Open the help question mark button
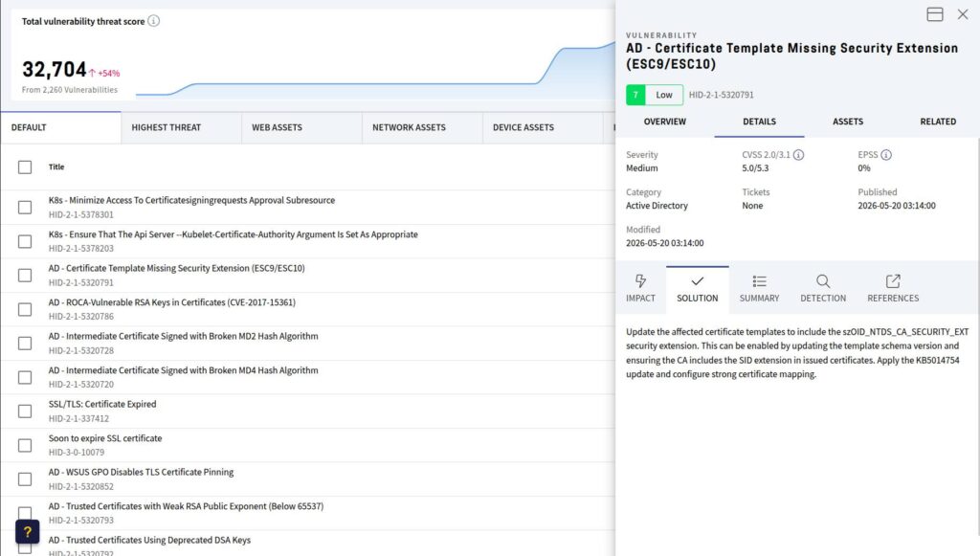 [x=28, y=532]
